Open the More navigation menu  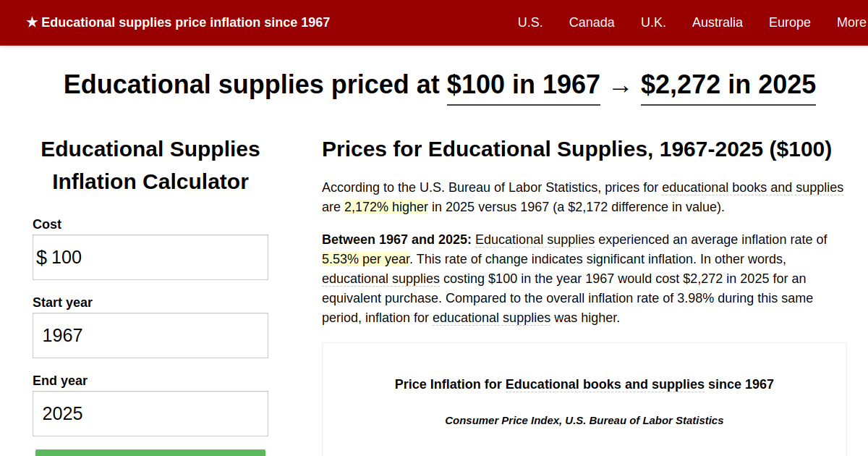[851, 22]
